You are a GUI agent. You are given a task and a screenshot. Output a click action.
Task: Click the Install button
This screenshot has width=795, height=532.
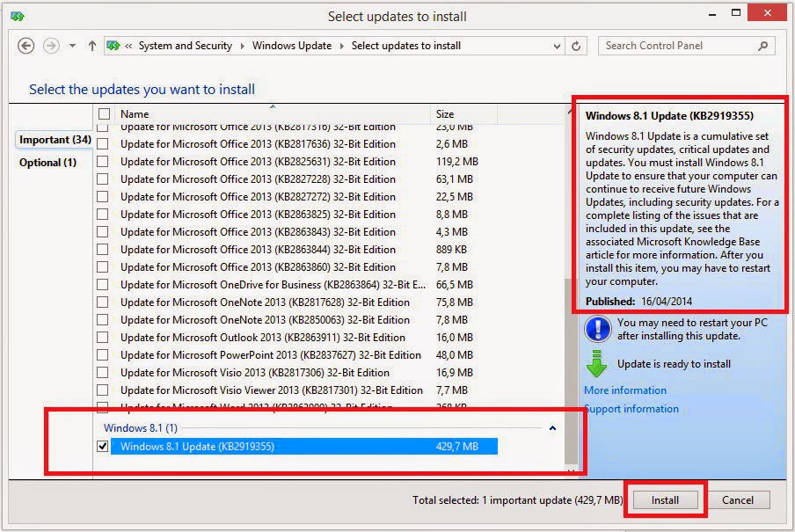[665, 500]
